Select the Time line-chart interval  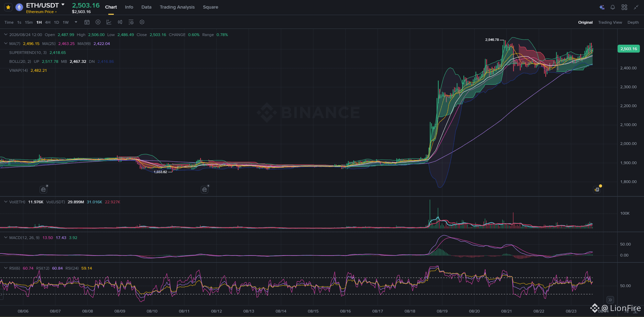tap(9, 22)
